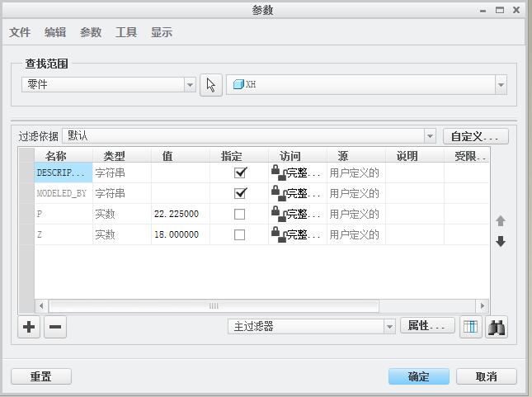Check 指定 box for parameter P
Screen dimensions: 532x397
tap(239, 215)
